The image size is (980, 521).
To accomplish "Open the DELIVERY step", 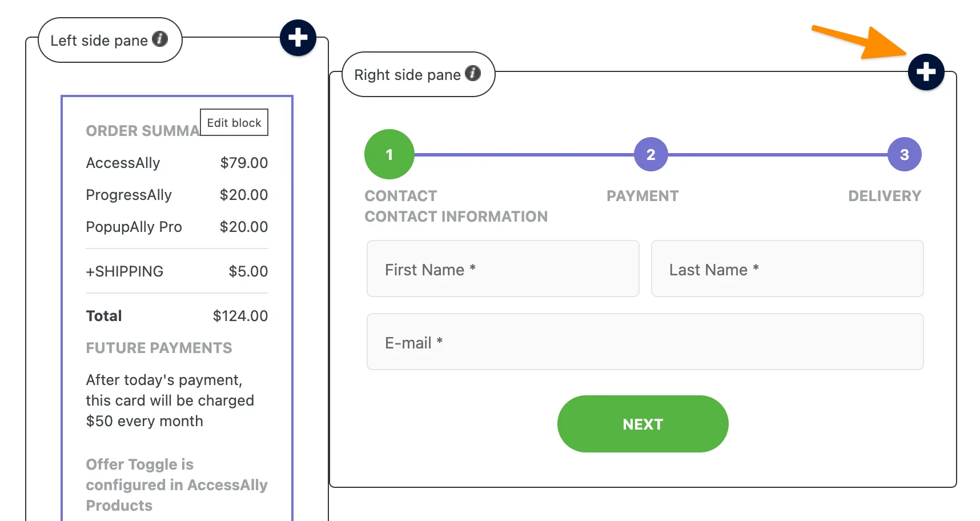I will click(885, 196).
